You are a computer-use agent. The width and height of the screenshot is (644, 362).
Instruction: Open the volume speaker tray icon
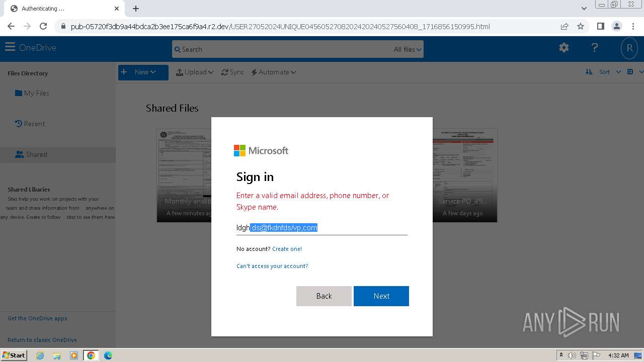(572, 355)
